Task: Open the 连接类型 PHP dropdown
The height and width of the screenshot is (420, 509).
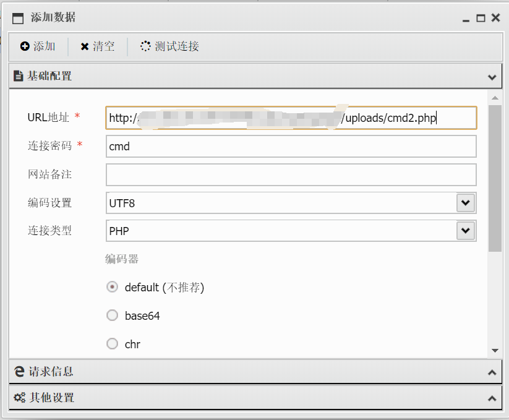Action: [x=465, y=231]
